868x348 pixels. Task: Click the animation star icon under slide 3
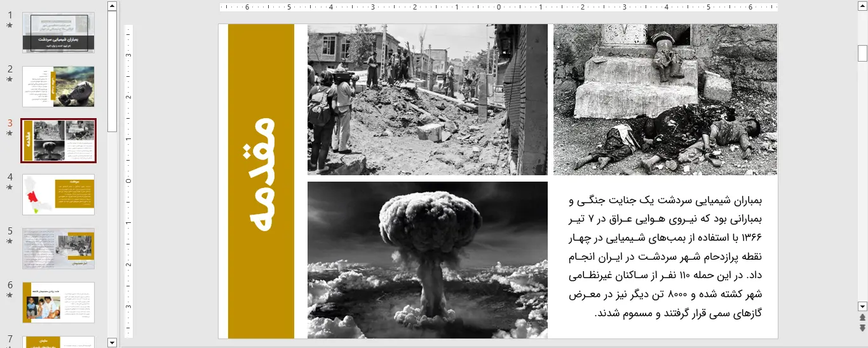click(x=10, y=133)
